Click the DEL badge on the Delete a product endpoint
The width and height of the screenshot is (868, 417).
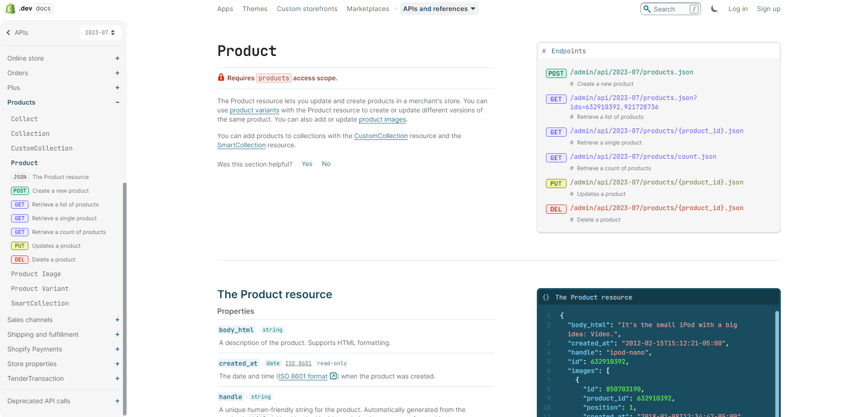[x=556, y=209]
